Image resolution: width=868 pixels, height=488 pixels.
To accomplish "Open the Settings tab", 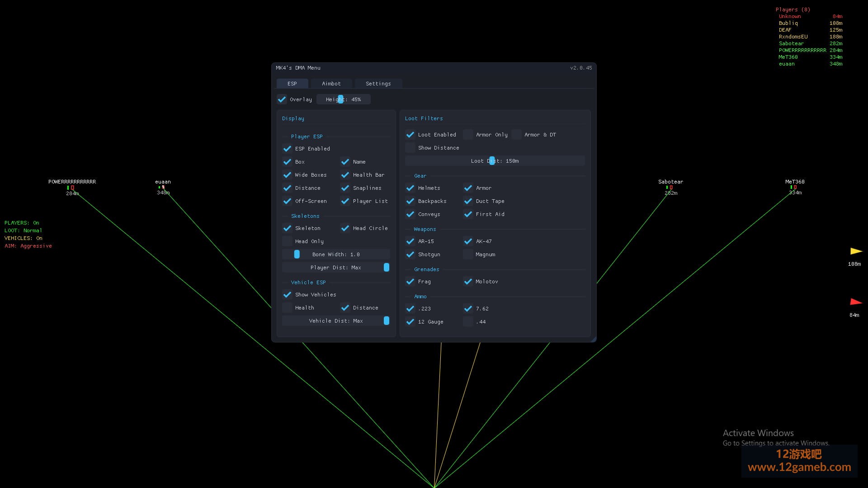I will (378, 84).
